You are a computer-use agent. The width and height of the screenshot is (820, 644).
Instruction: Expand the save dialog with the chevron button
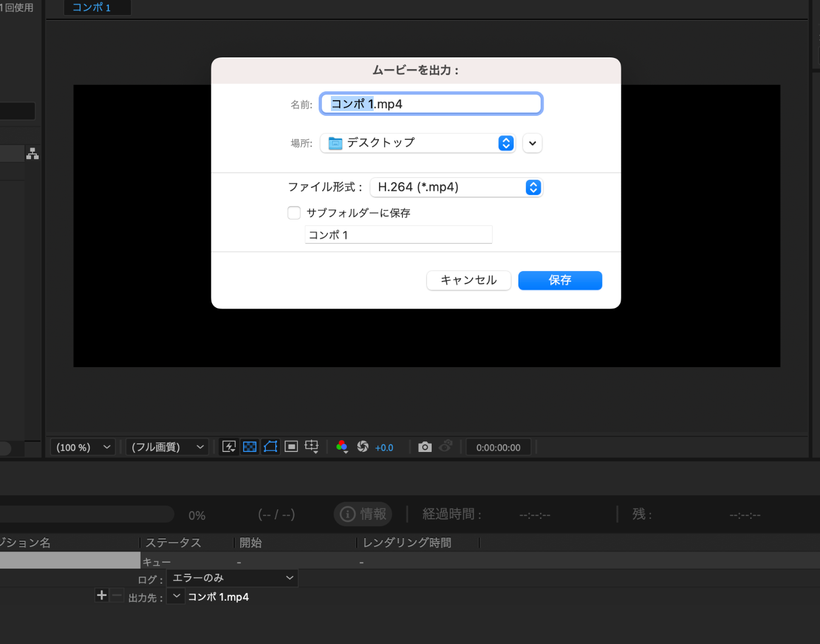[x=532, y=143]
